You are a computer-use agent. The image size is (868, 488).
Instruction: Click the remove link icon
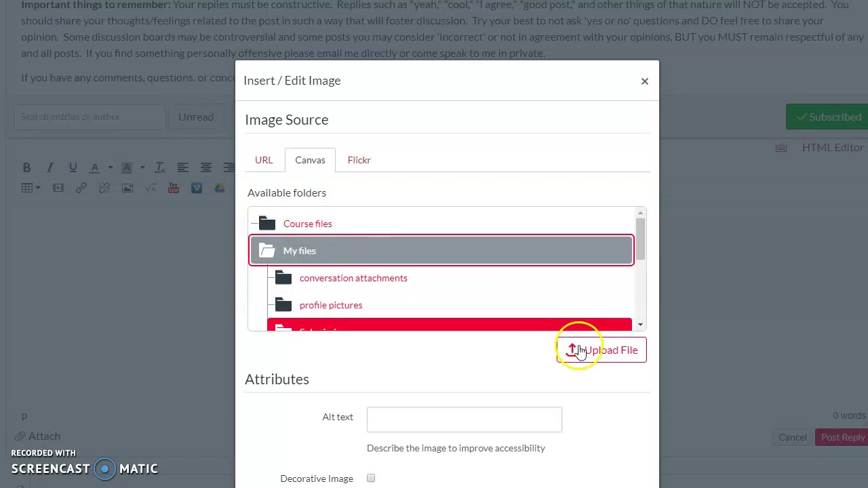(104, 188)
